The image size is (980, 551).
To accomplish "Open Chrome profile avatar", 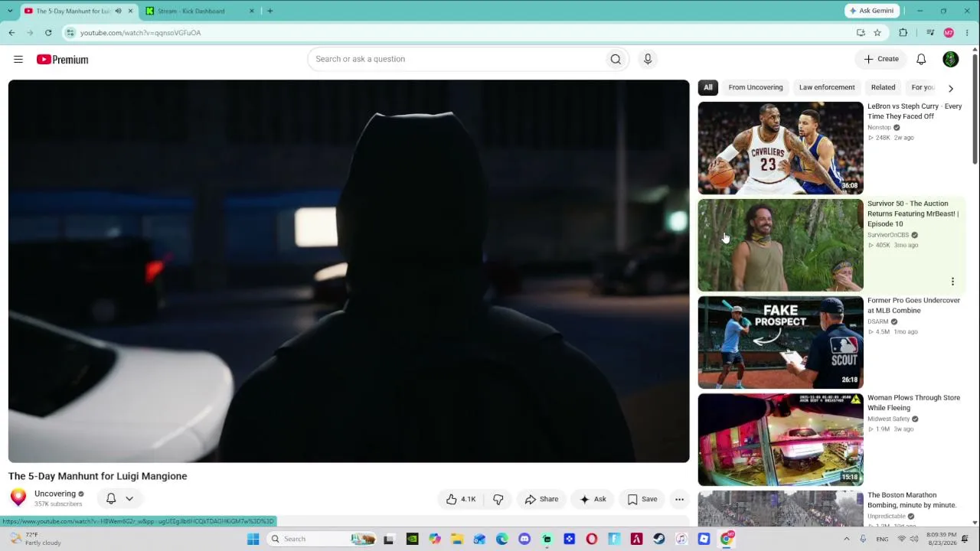I will pos(949,33).
